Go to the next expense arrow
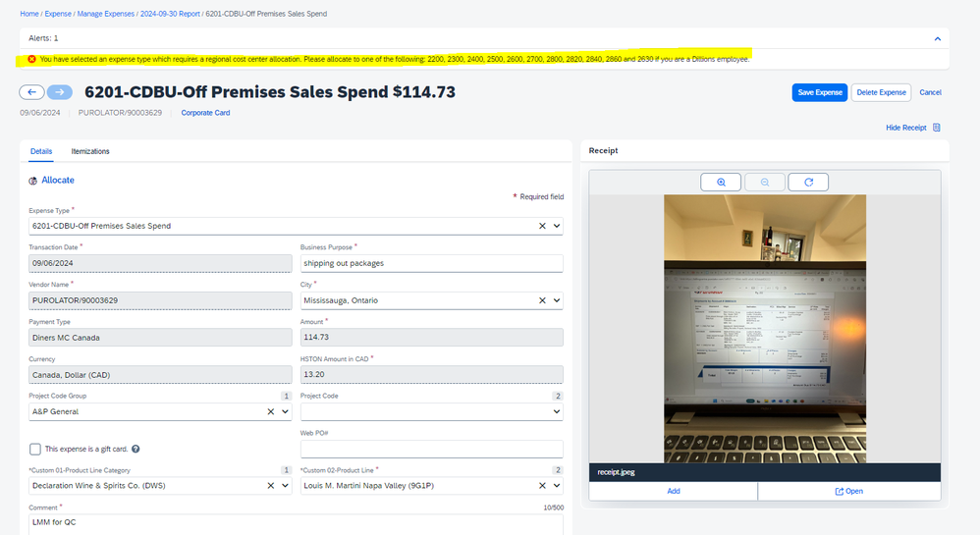980x535 pixels. [59, 92]
